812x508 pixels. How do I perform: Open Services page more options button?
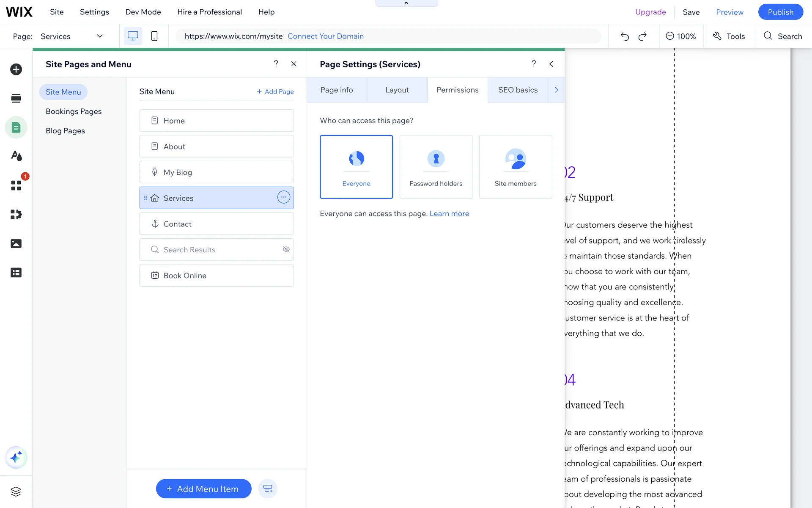click(x=283, y=197)
